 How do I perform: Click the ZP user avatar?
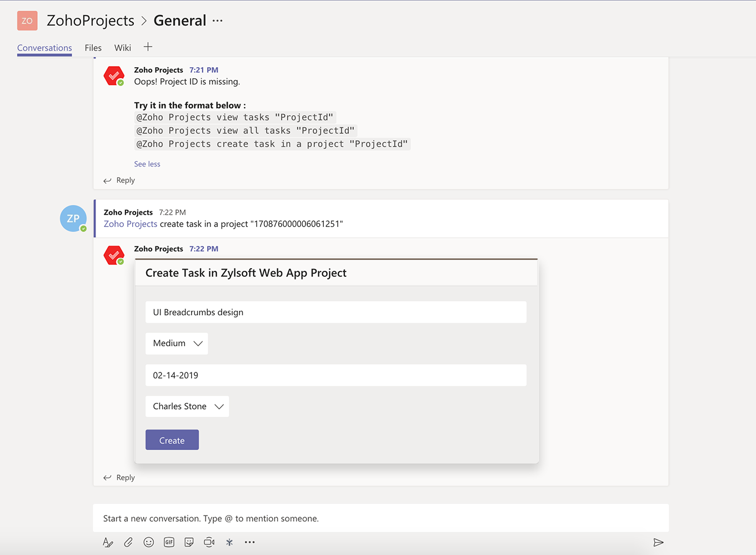coord(73,218)
